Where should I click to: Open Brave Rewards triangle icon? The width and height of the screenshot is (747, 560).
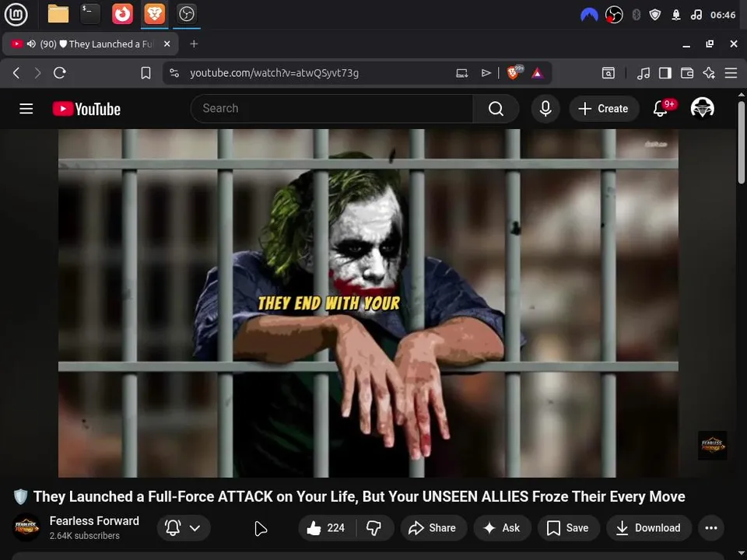[538, 73]
